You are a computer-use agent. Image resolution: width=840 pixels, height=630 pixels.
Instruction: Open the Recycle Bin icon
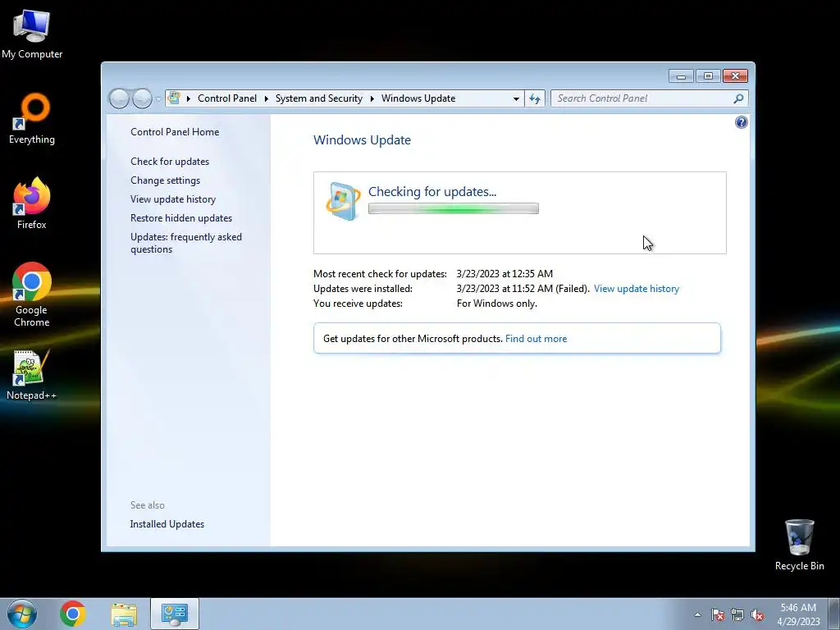coord(799,545)
